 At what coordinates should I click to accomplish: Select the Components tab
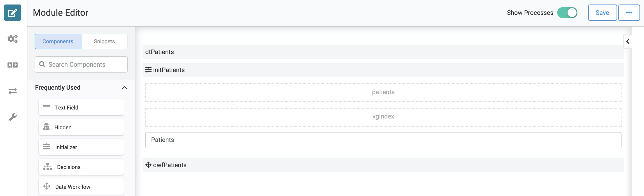[x=58, y=41]
